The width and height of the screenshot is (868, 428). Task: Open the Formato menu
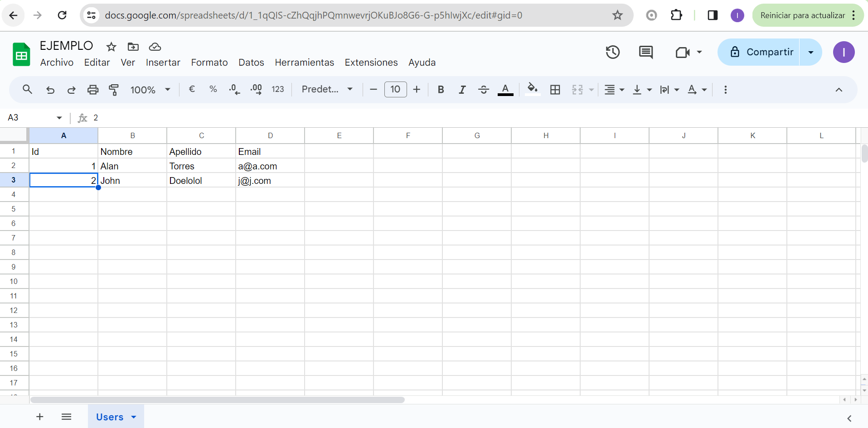coord(209,63)
